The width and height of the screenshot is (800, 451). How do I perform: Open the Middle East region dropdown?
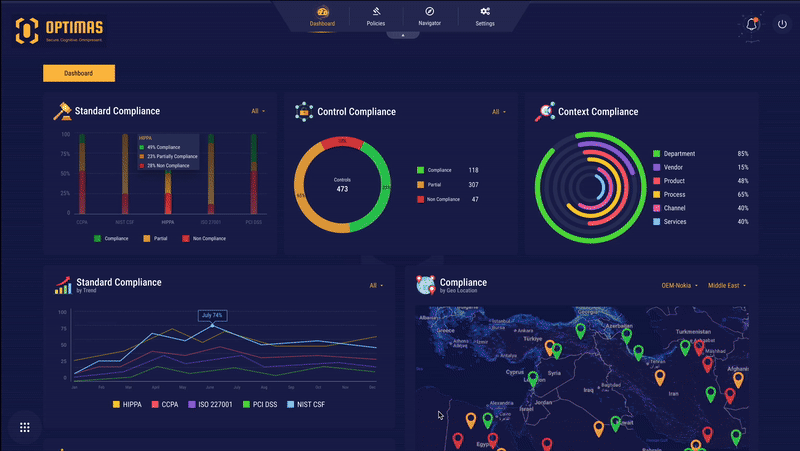726,285
